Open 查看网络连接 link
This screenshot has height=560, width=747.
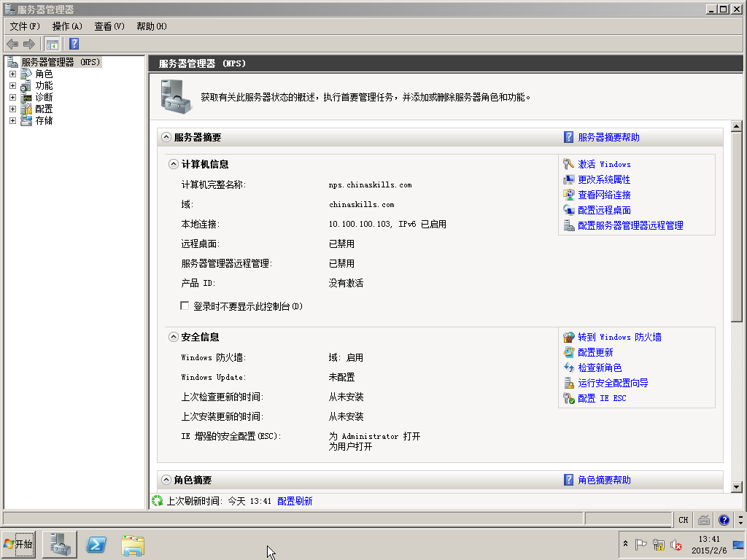(x=604, y=195)
